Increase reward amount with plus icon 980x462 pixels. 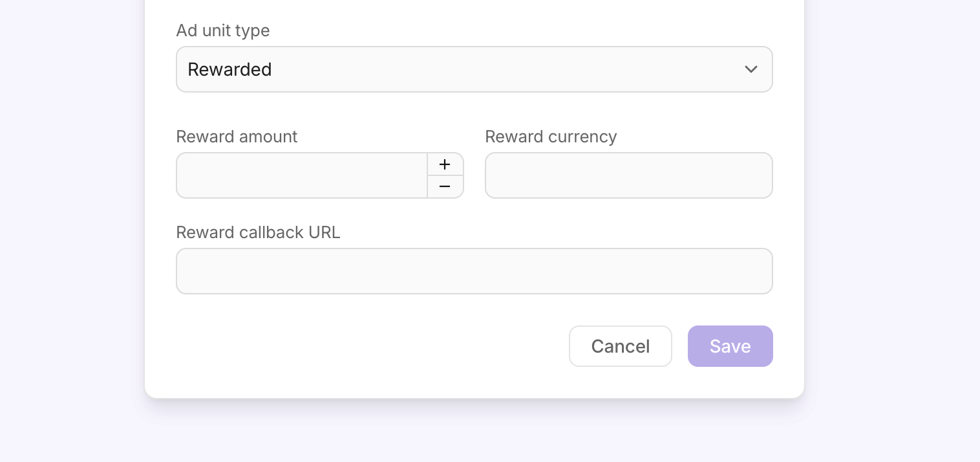pos(445,164)
